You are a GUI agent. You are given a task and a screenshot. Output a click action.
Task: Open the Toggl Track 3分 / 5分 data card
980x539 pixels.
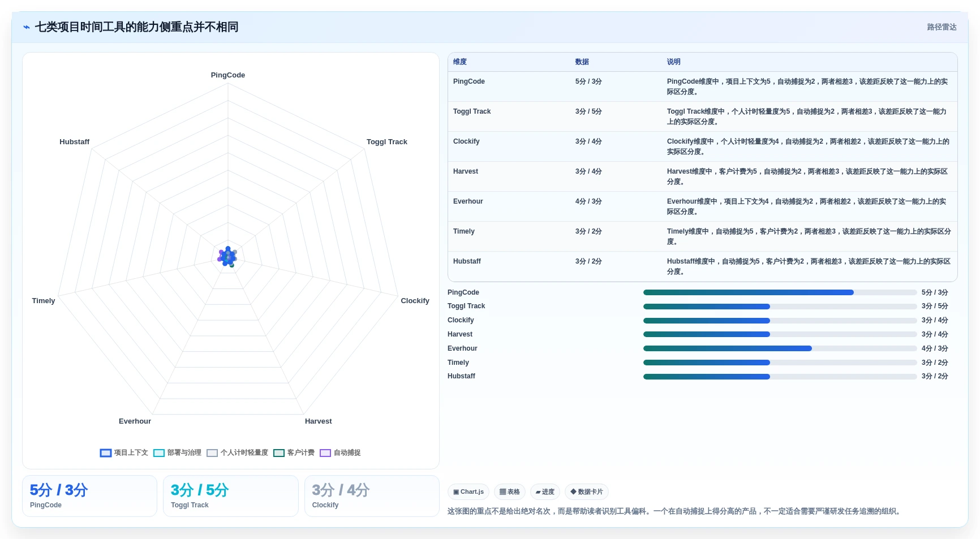[x=230, y=496]
